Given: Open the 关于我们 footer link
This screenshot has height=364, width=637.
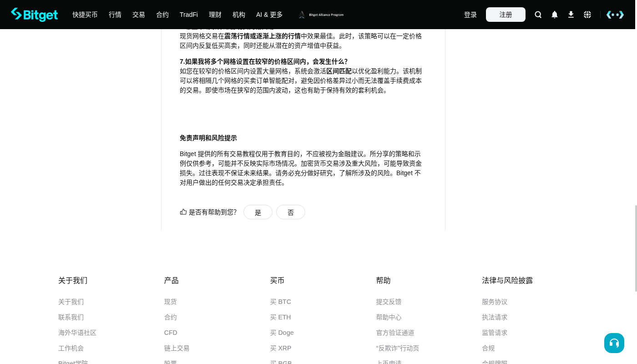Looking at the screenshot, I should 71,302.
